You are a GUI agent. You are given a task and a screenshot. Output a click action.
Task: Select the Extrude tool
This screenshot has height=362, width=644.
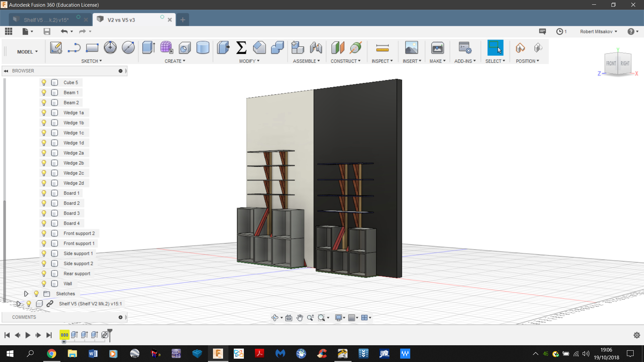[x=149, y=48]
